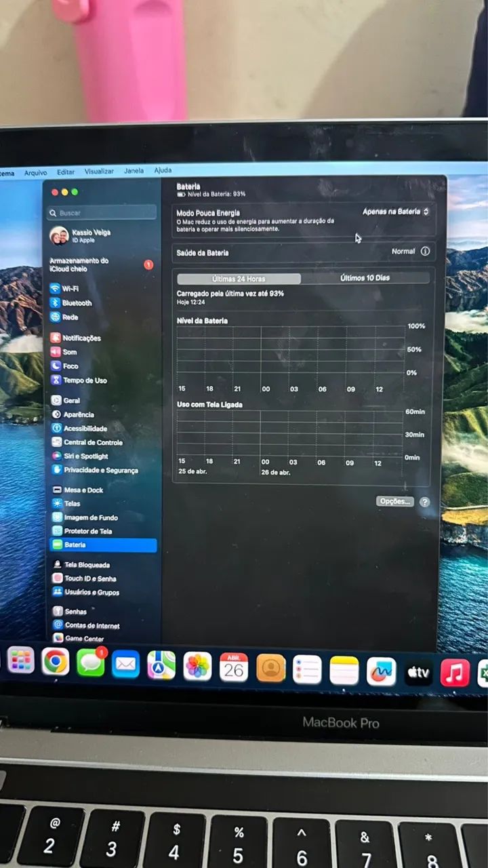Viewport: 488px width, 868px height.
Task: Open Apple TV app in the Dock
Action: pyautogui.click(x=418, y=673)
